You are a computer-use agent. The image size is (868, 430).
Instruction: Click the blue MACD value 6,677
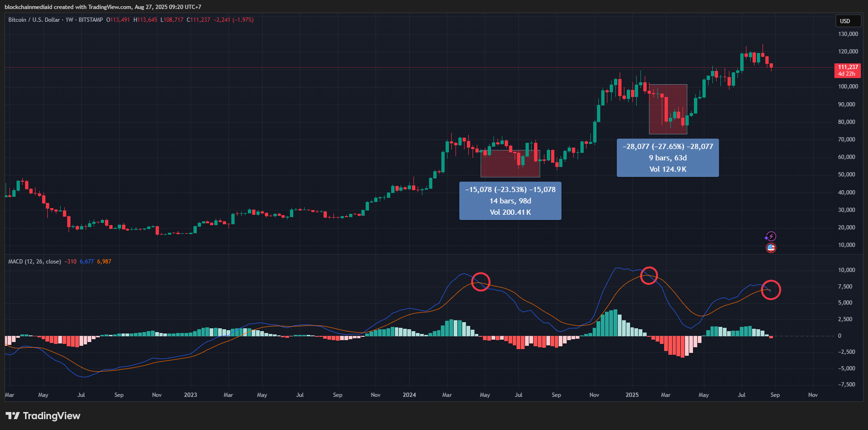click(87, 262)
